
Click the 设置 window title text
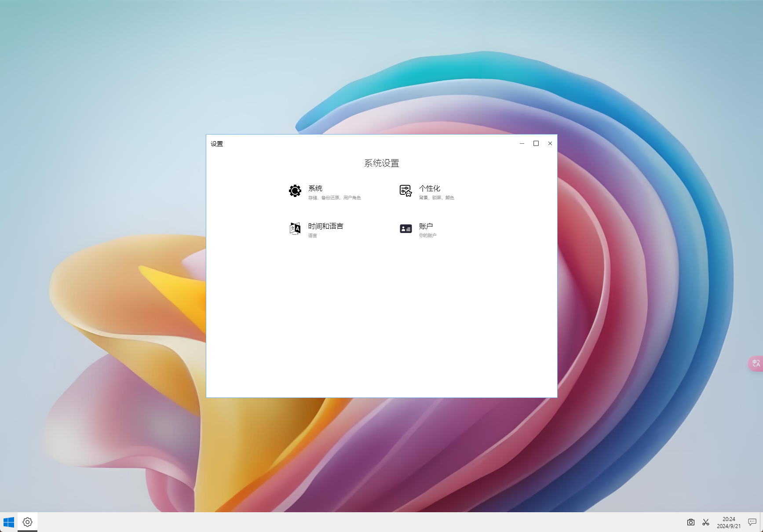click(217, 144)
